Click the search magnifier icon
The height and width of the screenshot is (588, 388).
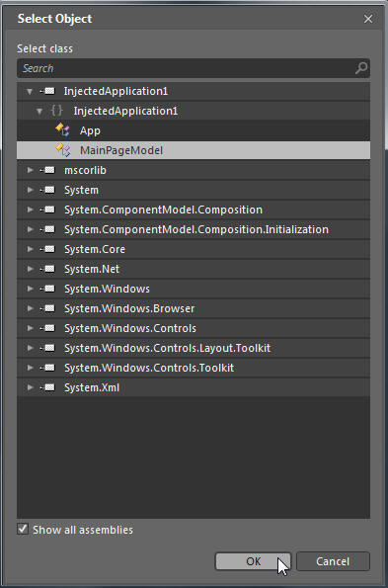click(x=361, y=68)
